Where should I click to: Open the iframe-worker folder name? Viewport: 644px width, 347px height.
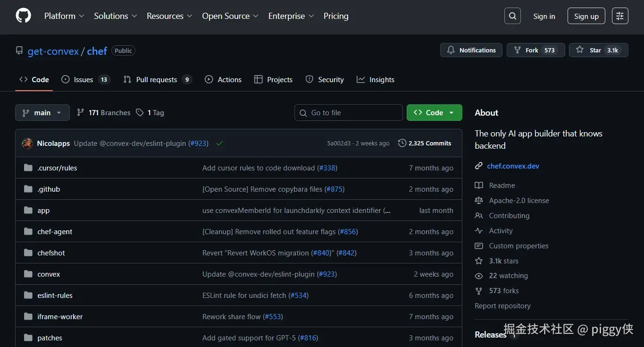(60, 316)
